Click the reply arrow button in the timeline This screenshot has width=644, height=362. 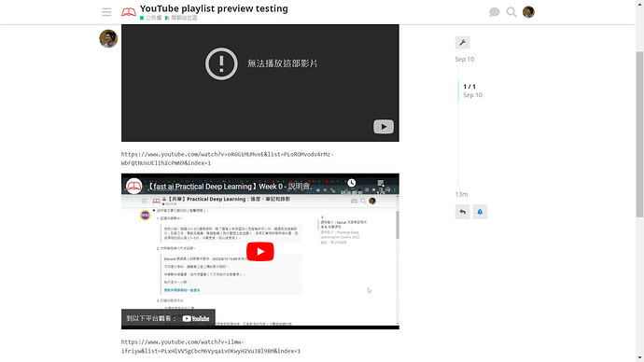coord(462,212)
